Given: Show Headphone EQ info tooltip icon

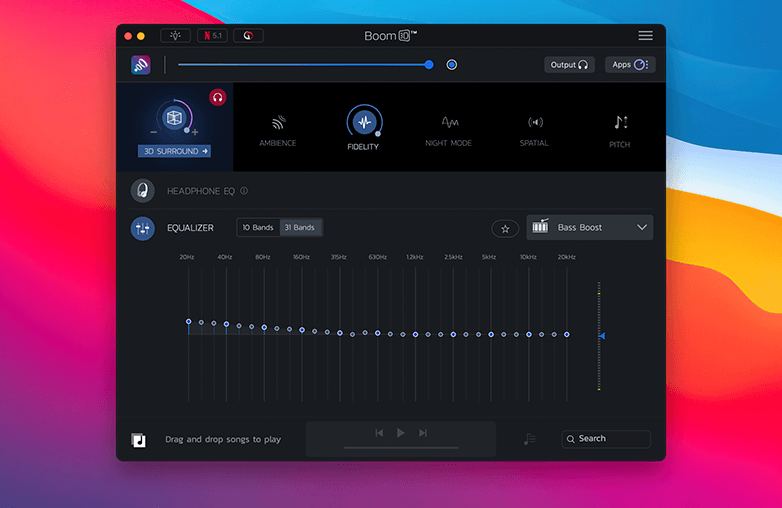Looking at the screenshot, I should coord(244,191).
